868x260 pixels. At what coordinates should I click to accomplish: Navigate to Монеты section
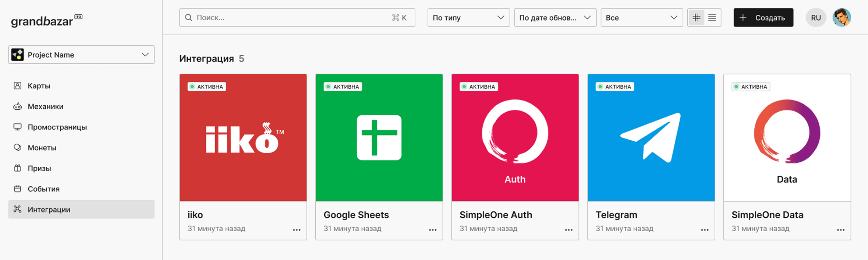81,148
